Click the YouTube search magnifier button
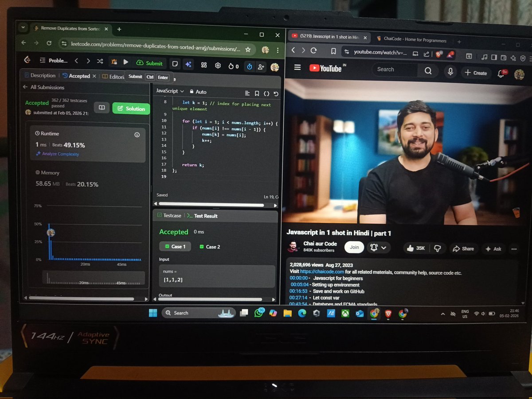Screen dimensions: 532x399 pos(428,71)
